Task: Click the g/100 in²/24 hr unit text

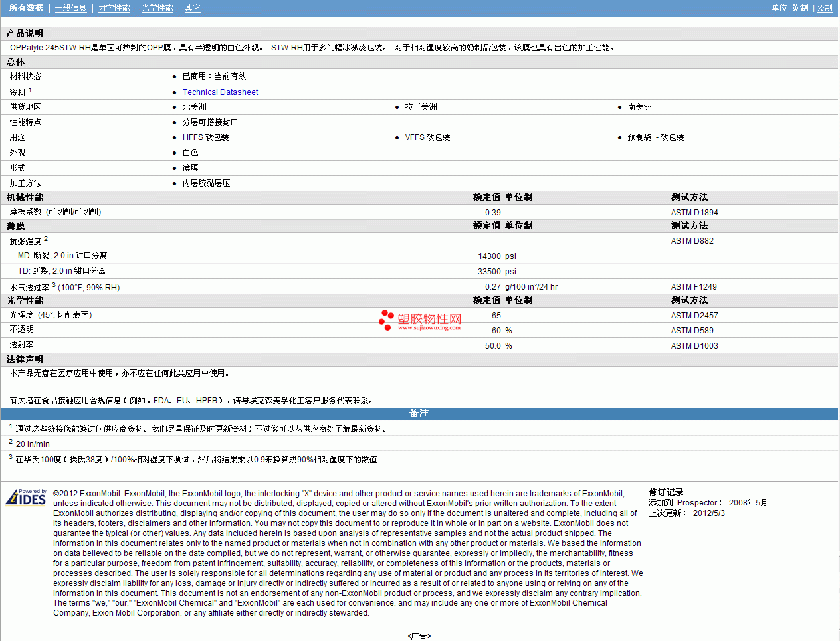Action: click(x=531, y=287)
